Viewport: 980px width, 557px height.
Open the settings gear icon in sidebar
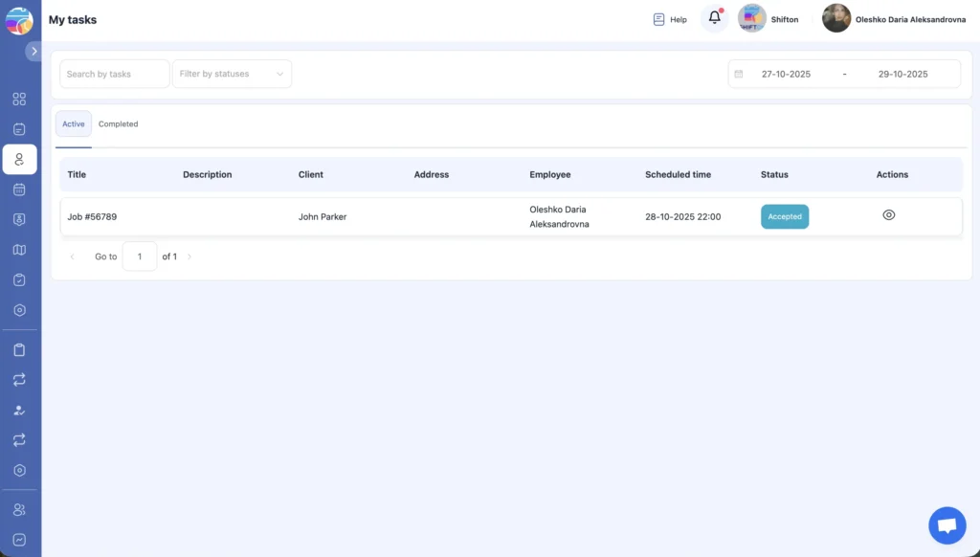click(19, 309)
